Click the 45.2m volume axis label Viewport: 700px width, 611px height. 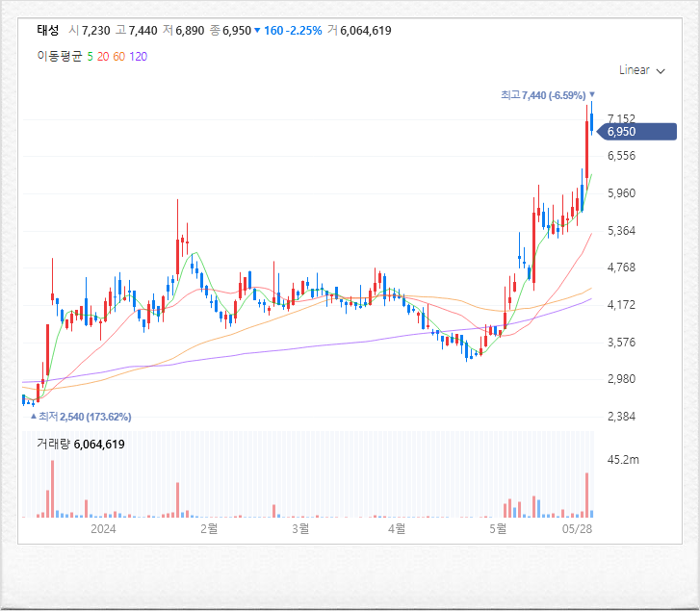tap(623, 459)
